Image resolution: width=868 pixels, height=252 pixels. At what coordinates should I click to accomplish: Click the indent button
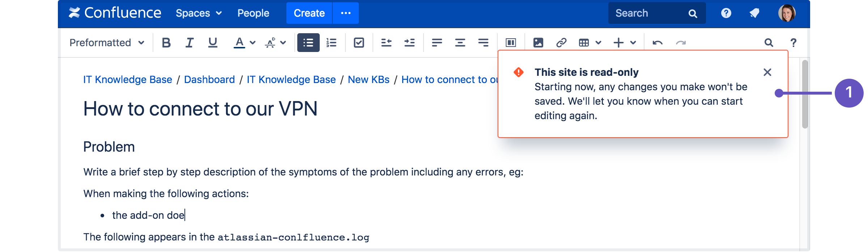pyautogui.click(x=409, y=43)
